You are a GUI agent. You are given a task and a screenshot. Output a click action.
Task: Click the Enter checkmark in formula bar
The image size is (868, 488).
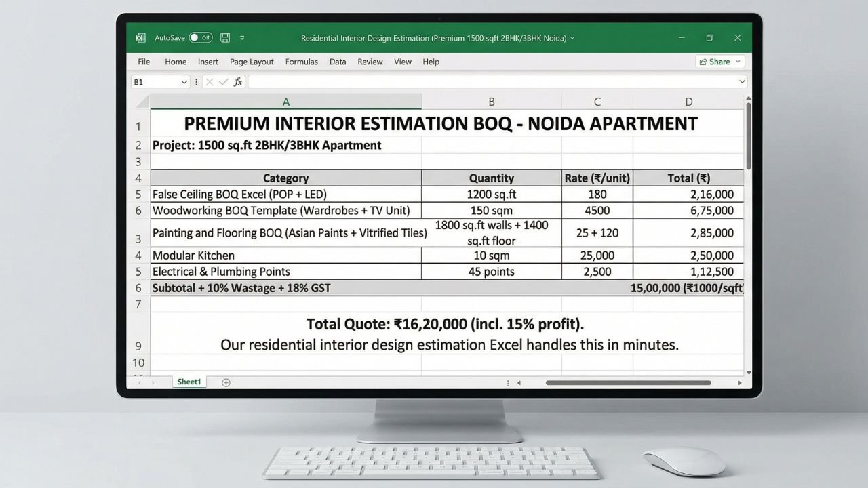(x=224, y=82)
